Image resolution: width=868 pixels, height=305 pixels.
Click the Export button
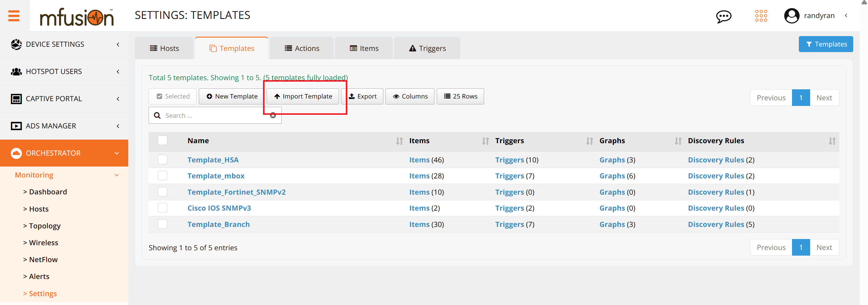(x=363, y=96)
